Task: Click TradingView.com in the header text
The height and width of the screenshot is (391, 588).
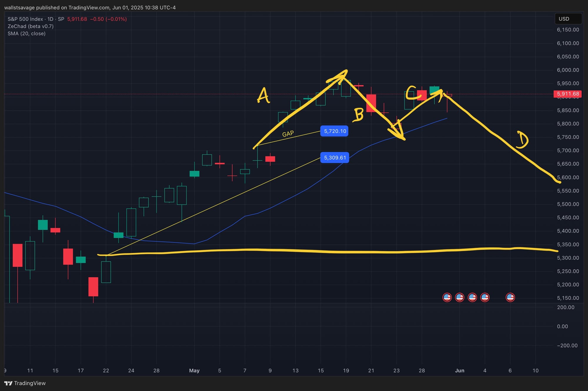Action: (x=89, y=8)
